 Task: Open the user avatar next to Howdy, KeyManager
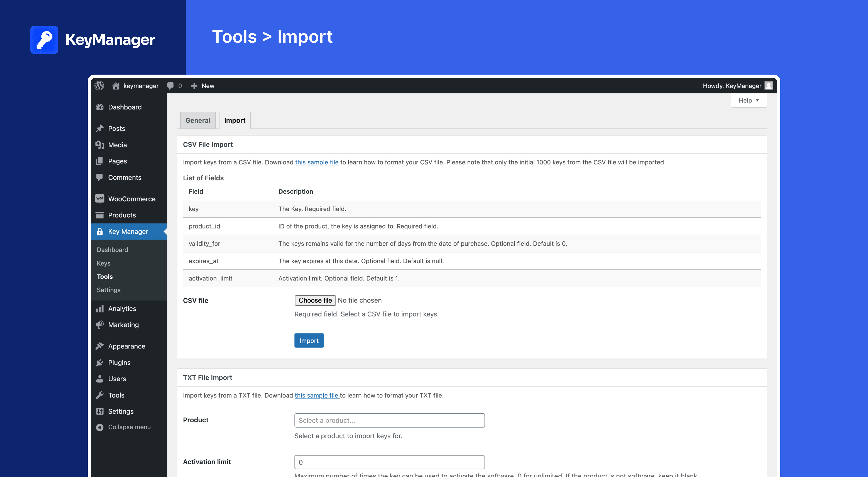click(769, 86)
